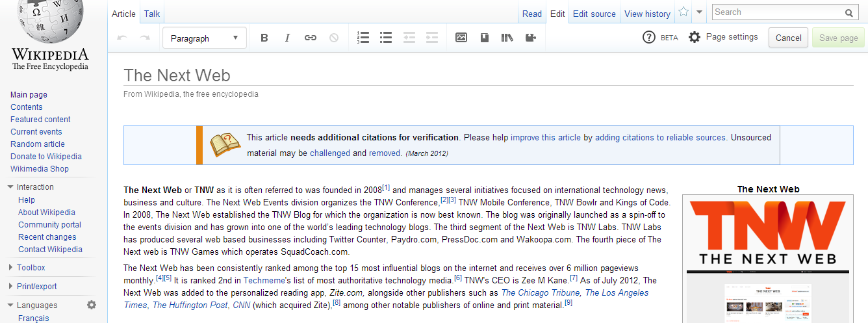Go to a Random article
Viewport: 868px width, 323px height.
coord(38,144)
